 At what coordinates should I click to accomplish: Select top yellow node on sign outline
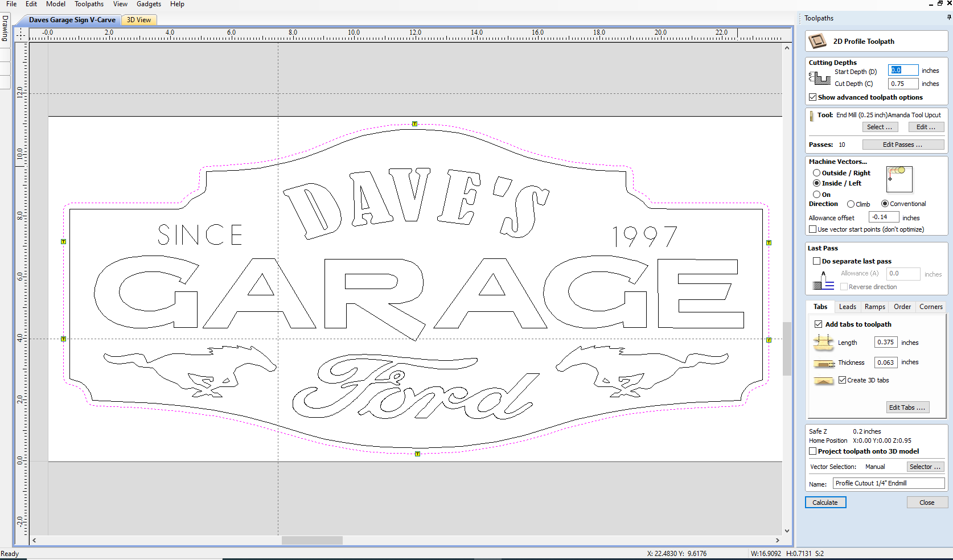[415, 123]
